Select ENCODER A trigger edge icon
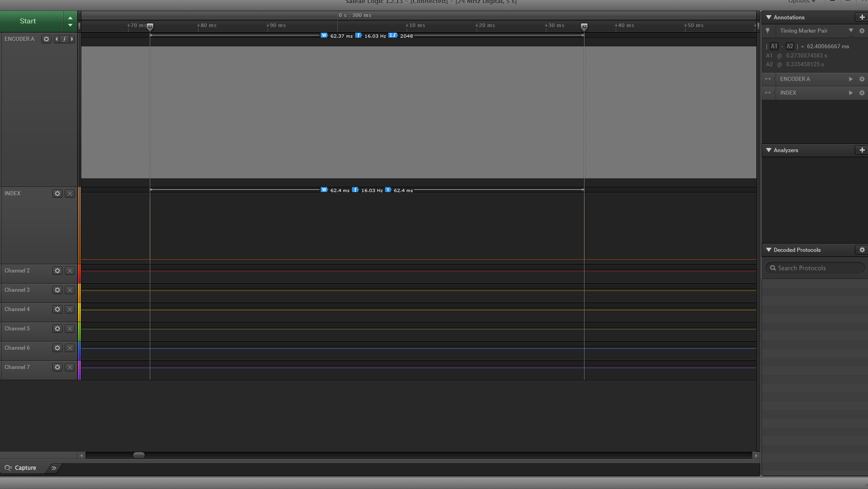The height and width of the screenshot is (489, 868). pyautogui.click(x=64, y=39)
